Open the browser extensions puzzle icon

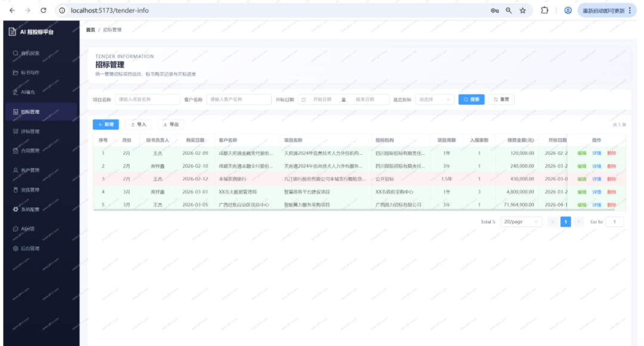[x=544, y=10]
